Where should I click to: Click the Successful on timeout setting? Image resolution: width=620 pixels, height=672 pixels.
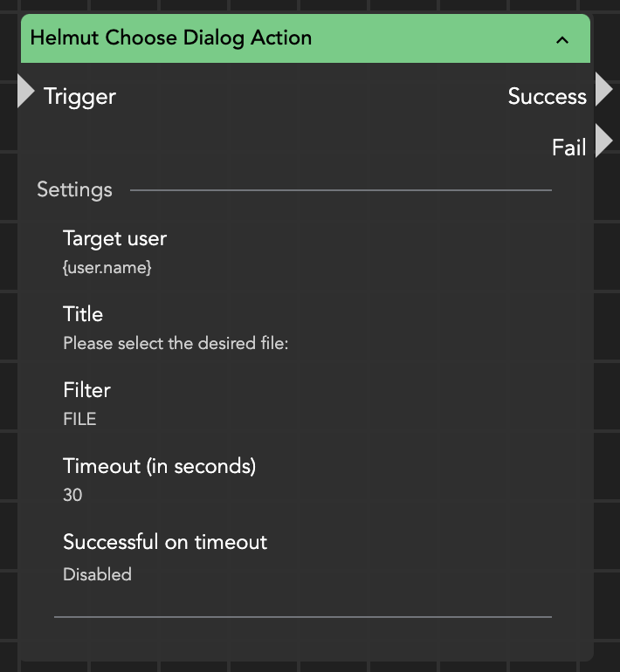point(165,542)
